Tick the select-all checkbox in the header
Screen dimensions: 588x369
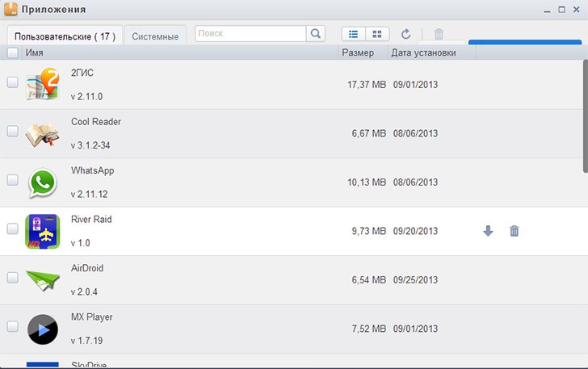[x=12, y=52]
